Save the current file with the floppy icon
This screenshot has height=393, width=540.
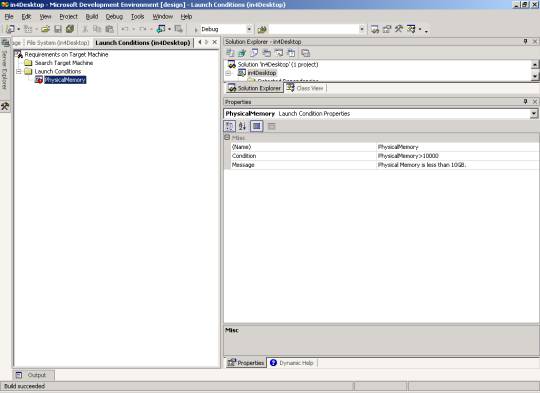pos(58,29)
